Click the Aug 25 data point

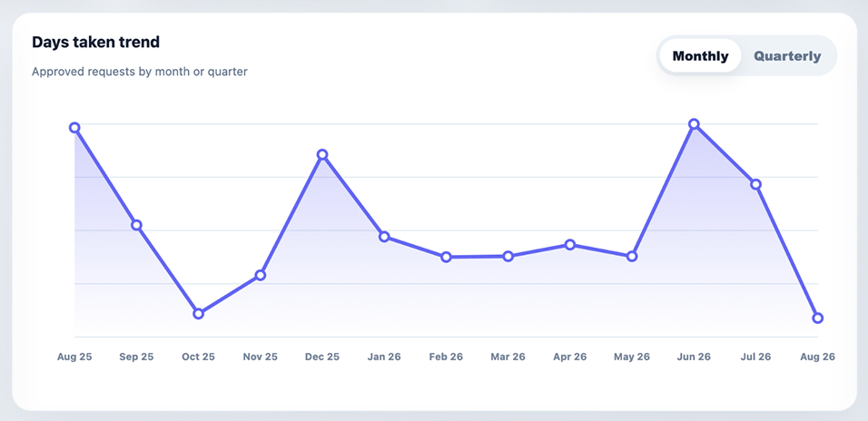point(74,128)
